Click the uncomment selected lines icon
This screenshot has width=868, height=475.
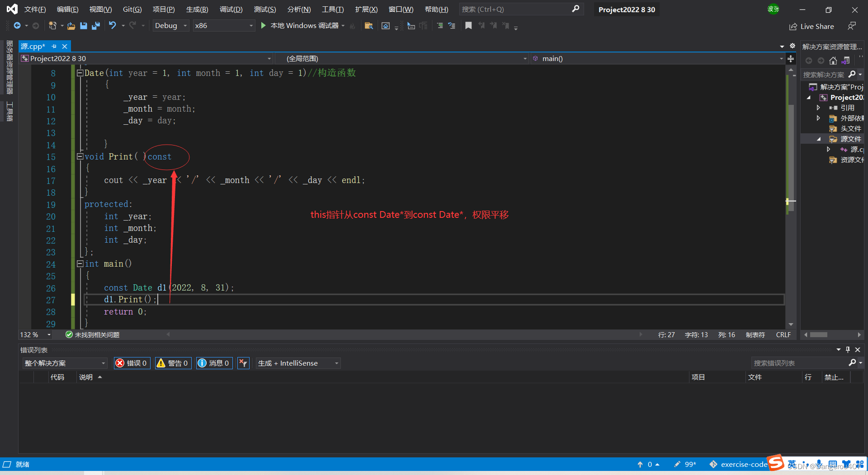click(452, 26)
